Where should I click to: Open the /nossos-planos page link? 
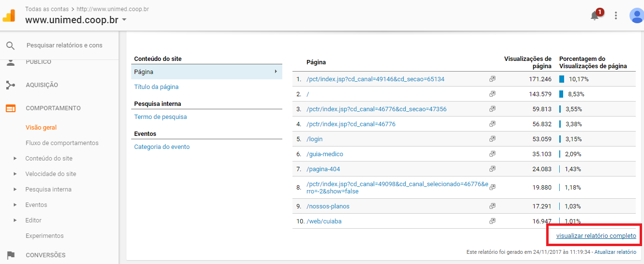[328, 206]
